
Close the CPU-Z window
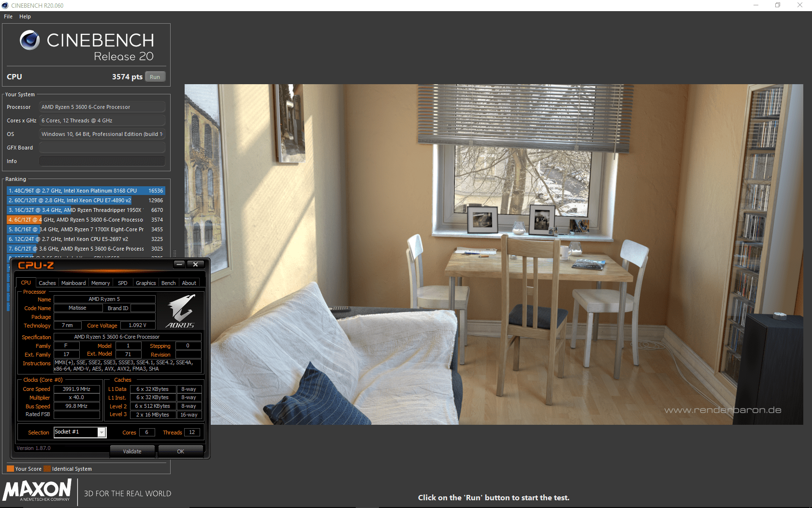point(195,264)
